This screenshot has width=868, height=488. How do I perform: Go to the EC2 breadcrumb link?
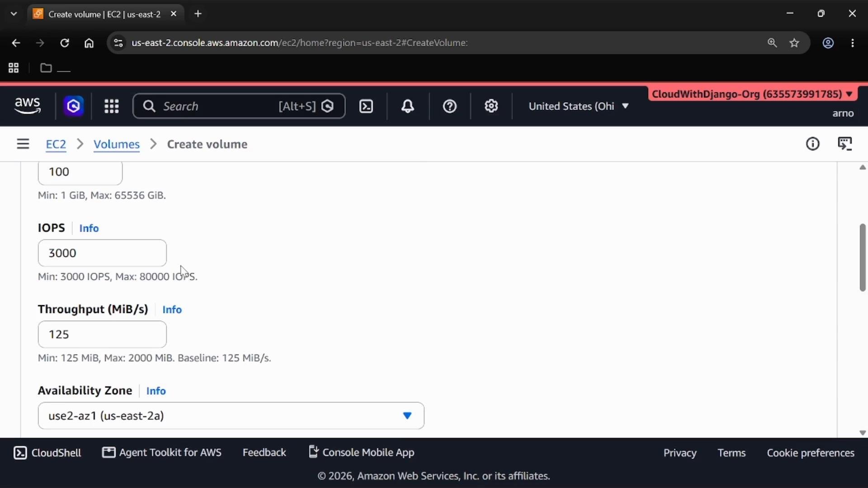point(56,144)
